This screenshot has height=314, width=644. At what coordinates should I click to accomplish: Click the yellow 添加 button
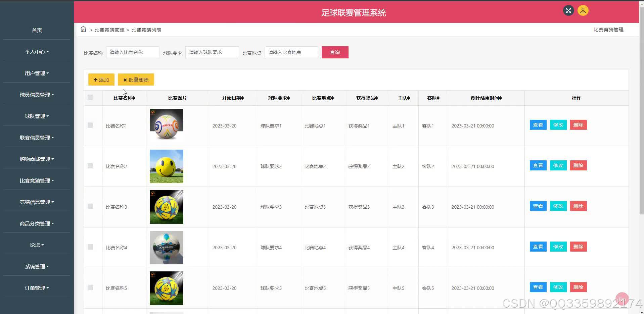[101, 80]
